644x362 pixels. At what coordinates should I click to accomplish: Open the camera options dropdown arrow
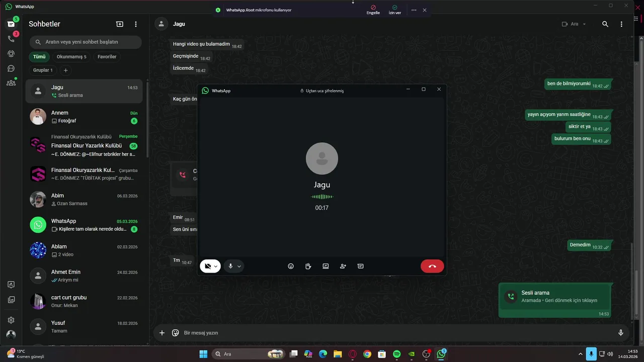216,266
